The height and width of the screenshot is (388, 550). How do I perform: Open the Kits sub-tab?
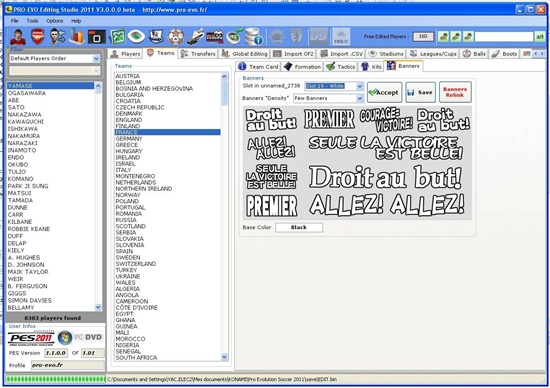pyautogui.click(x=371, y=67)
